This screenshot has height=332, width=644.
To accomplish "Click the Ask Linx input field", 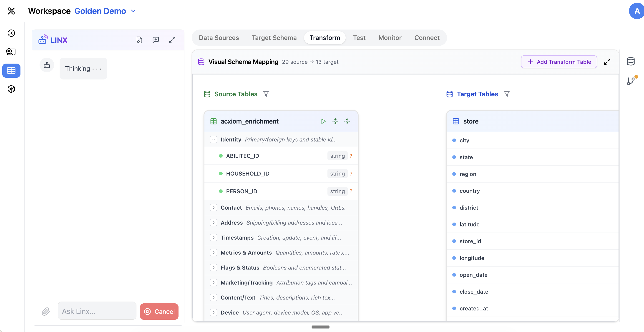I will (97, 311).
